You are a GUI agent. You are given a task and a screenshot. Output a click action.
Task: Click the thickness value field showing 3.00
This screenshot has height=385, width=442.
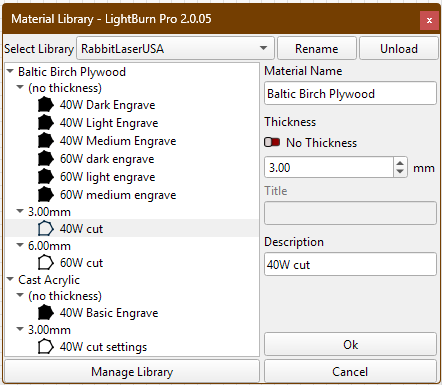(329, 167)
